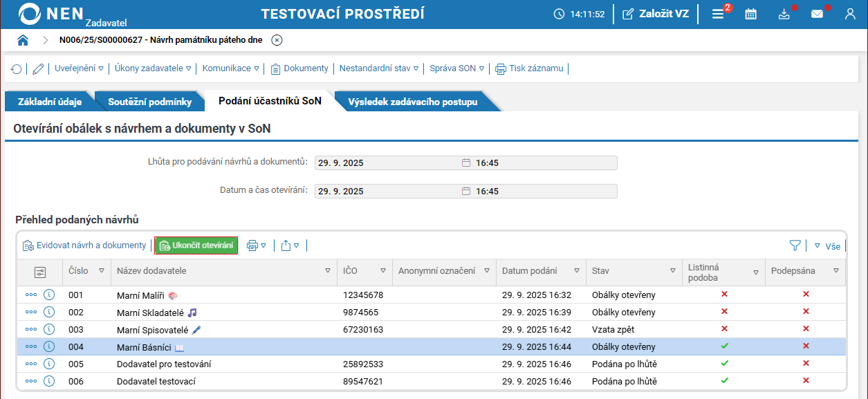The image size is (868, 399).
Task: Open the Stav column filter arrow
Action: coord(673,271)
